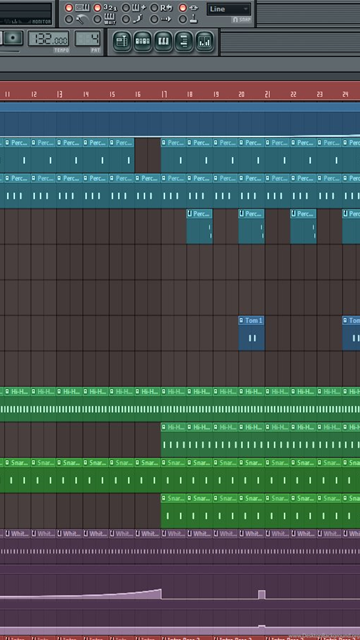Open the Mixer view button
This screenshot has height=640, width=360.
click(x=204, y=42)
